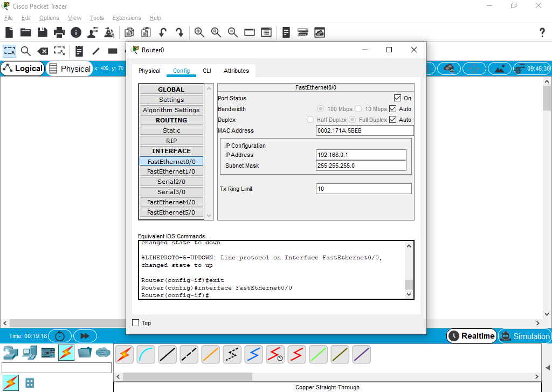Open RIP routing configuration
552x392 pixels.
coord(171,141)
